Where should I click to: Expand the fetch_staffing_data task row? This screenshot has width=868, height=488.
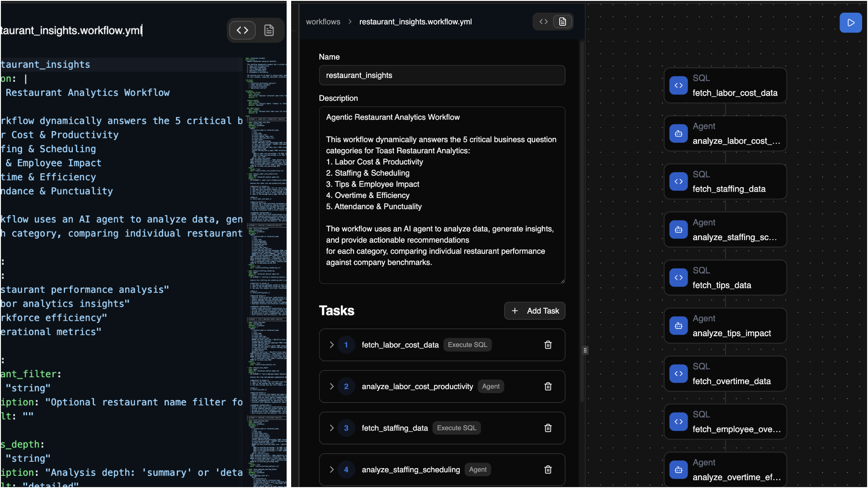(x=332, y=428)
